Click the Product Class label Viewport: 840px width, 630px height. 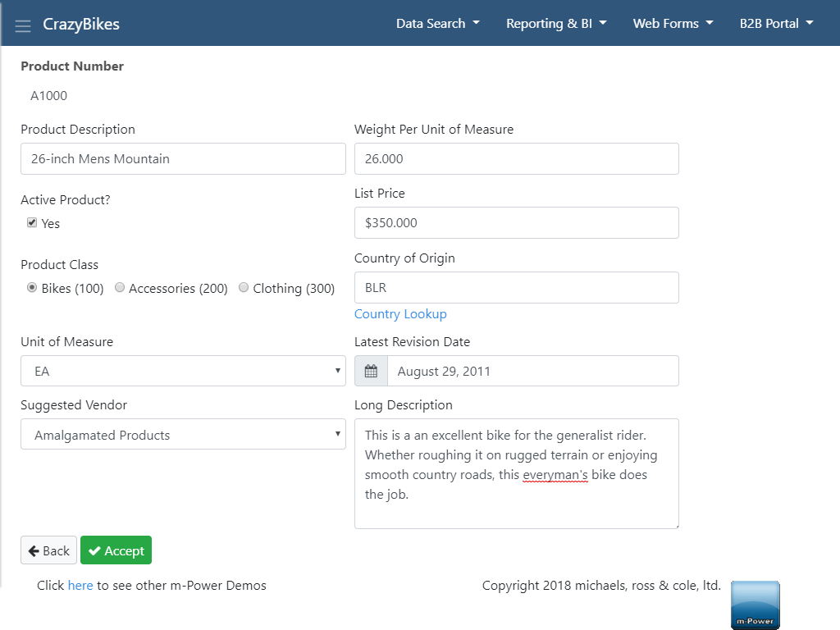point(59,265)
